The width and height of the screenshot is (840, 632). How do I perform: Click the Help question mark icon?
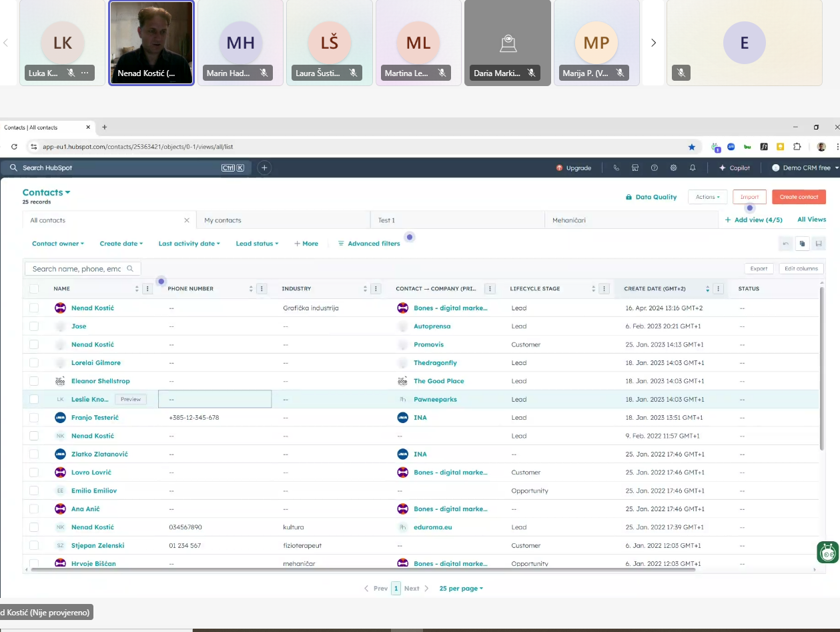654,168
